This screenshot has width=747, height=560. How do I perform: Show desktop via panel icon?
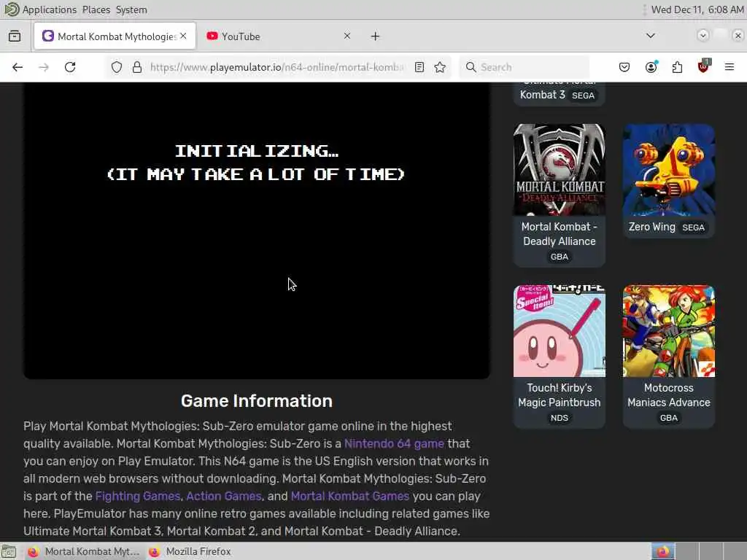click(9, 551)
